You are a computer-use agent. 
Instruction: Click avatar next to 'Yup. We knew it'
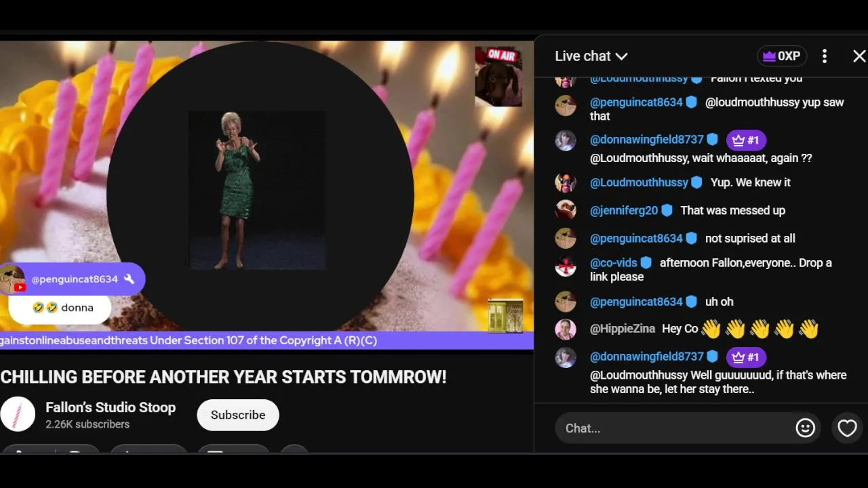(x=566, y=183)
